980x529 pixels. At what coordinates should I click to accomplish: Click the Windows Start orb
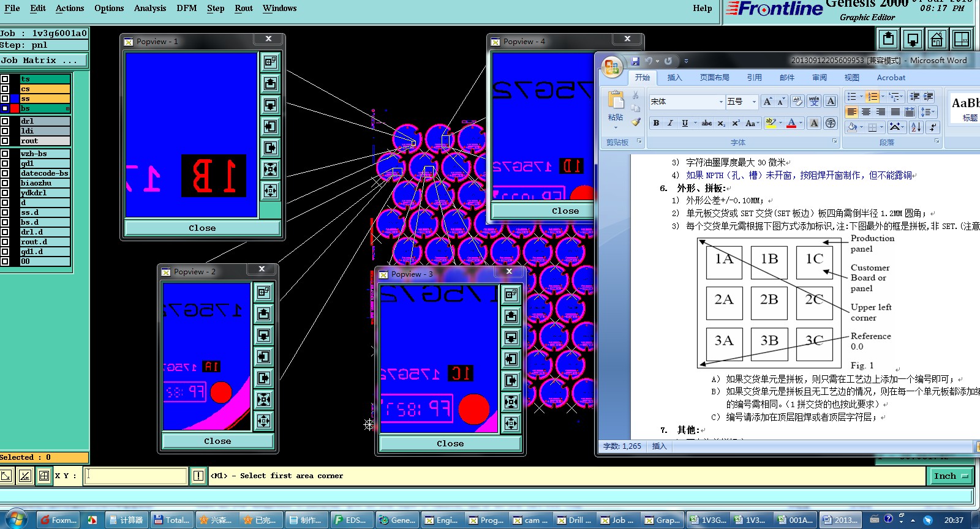[x=17, y=519]
